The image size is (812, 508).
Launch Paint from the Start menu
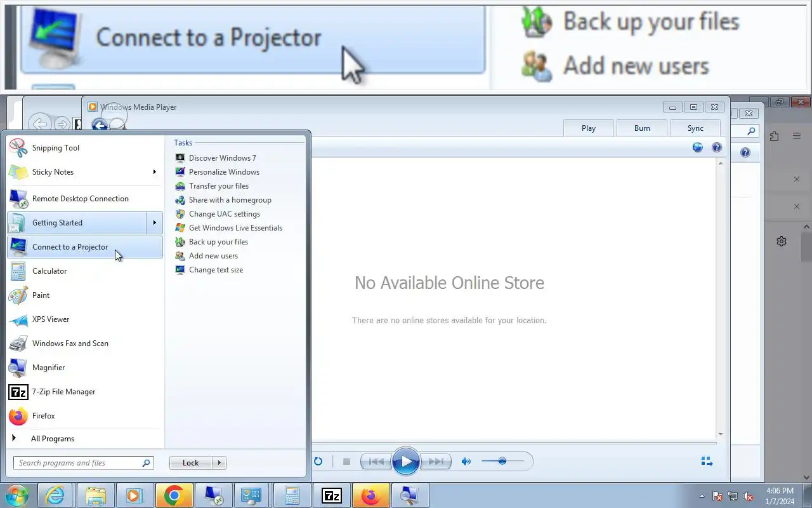[x=85, y=295]
